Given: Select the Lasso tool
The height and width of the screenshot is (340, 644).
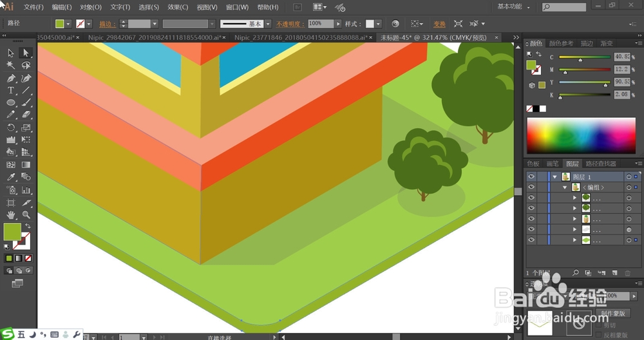Looking at the screenshot, I should [26, 65].
